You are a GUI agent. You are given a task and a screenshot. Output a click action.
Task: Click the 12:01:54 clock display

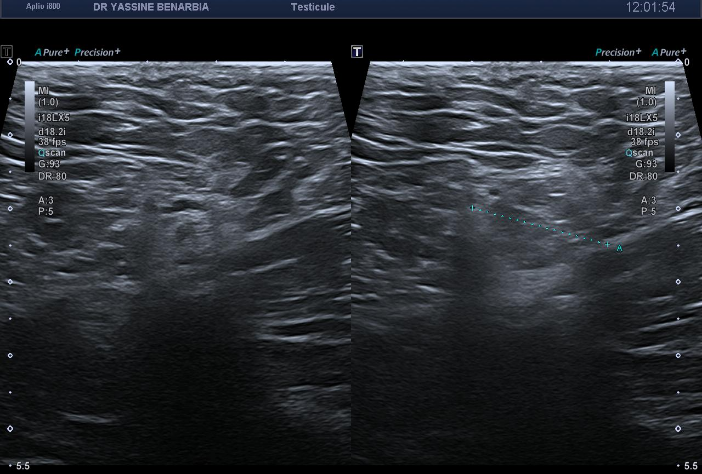650,7
